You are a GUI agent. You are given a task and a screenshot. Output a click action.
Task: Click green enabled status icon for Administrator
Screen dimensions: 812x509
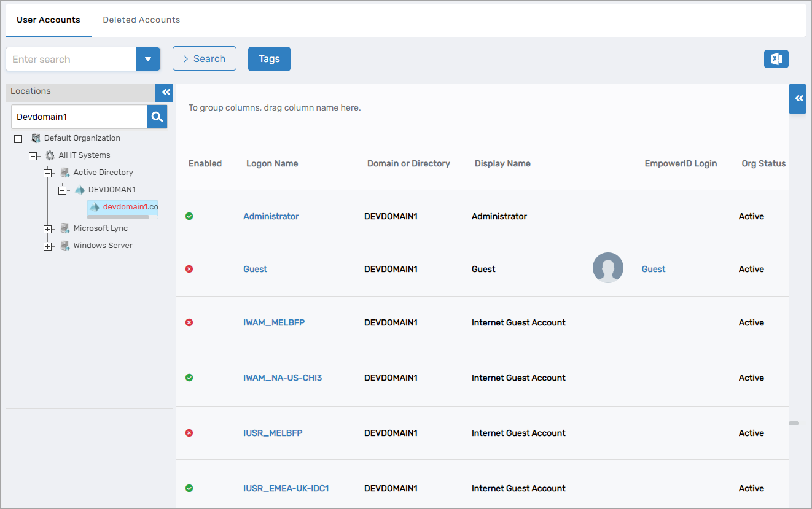pyautogui.click(x=189, y=216)
